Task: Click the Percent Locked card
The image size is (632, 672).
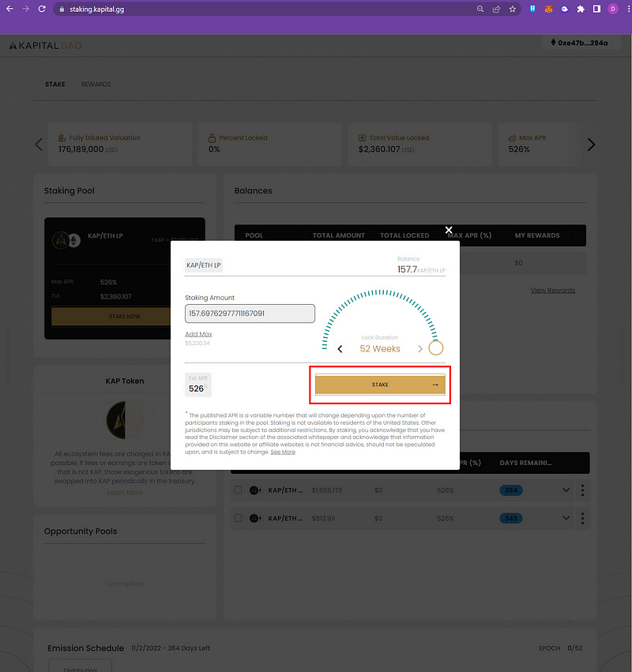Action: coord(269,145)
